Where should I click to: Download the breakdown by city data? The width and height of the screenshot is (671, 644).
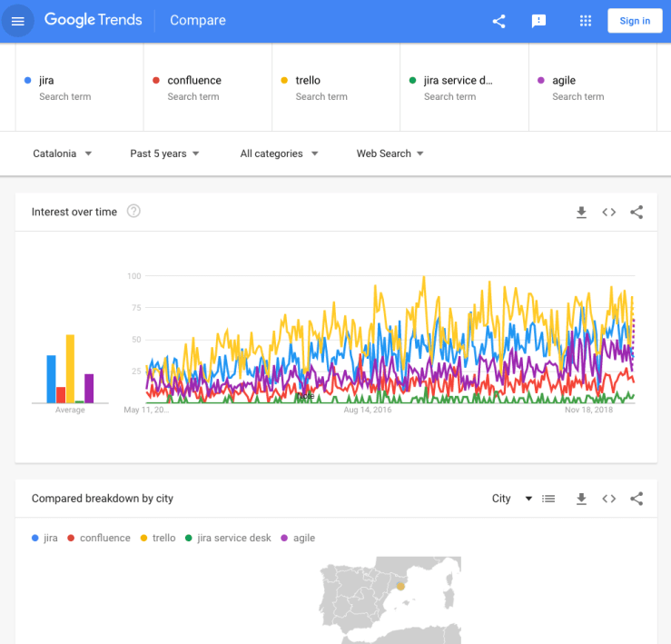coord(582,499)
